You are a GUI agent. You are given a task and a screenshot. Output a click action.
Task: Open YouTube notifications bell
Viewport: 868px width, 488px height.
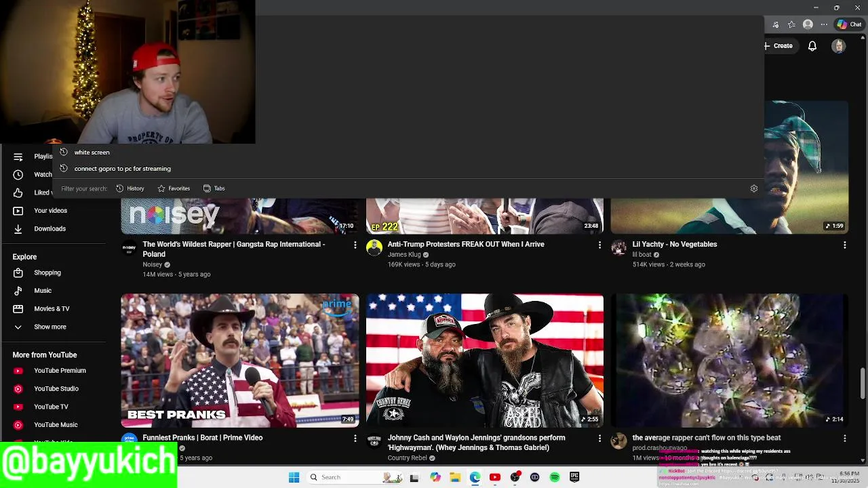[x=812, y=46]
